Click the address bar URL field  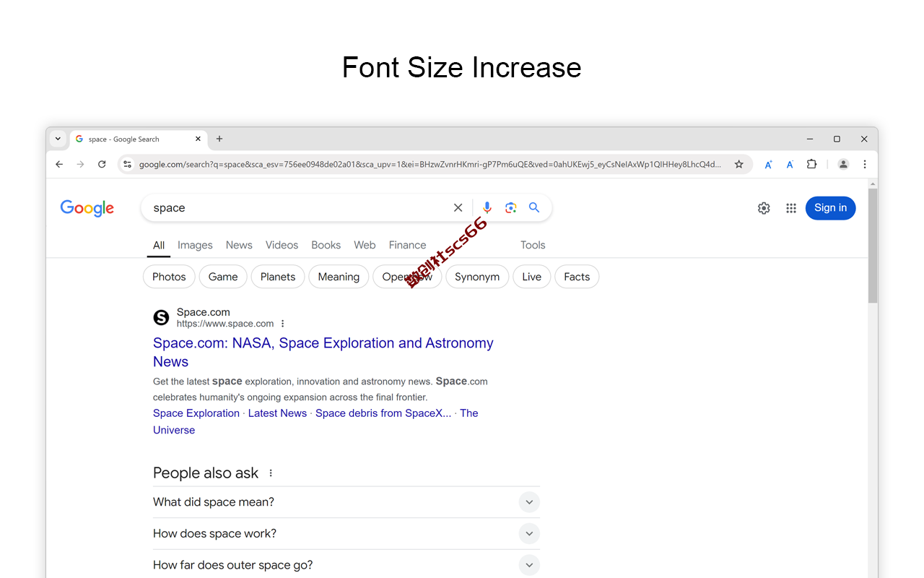click(430, 165)
